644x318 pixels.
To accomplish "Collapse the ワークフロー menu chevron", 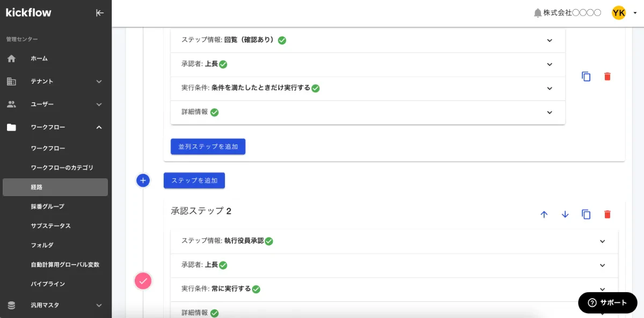I will point(99,127).
